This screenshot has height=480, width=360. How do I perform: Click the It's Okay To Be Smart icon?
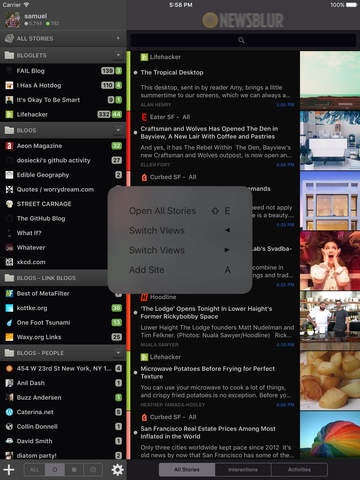pyautogui.click(x=9, y=100)
